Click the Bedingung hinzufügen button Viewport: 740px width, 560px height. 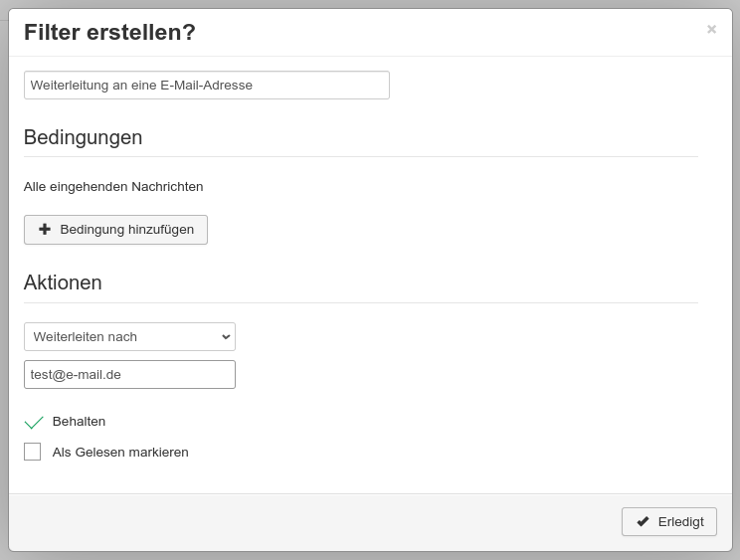115,230
